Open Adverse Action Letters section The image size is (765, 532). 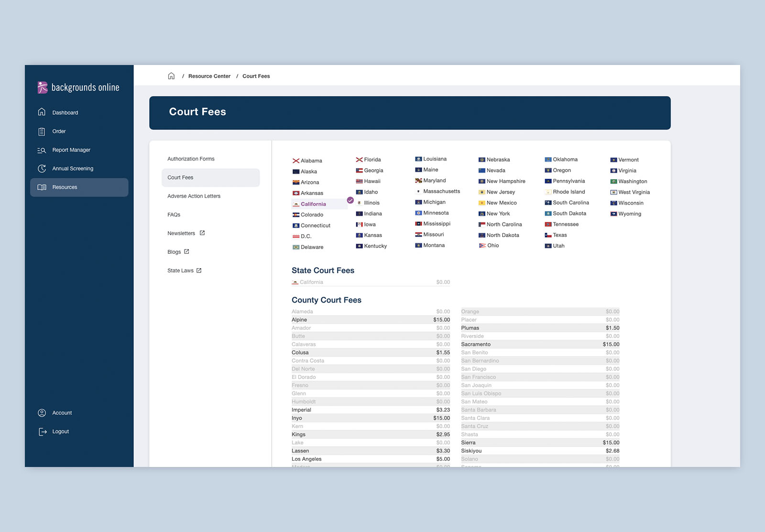point(194,196)
